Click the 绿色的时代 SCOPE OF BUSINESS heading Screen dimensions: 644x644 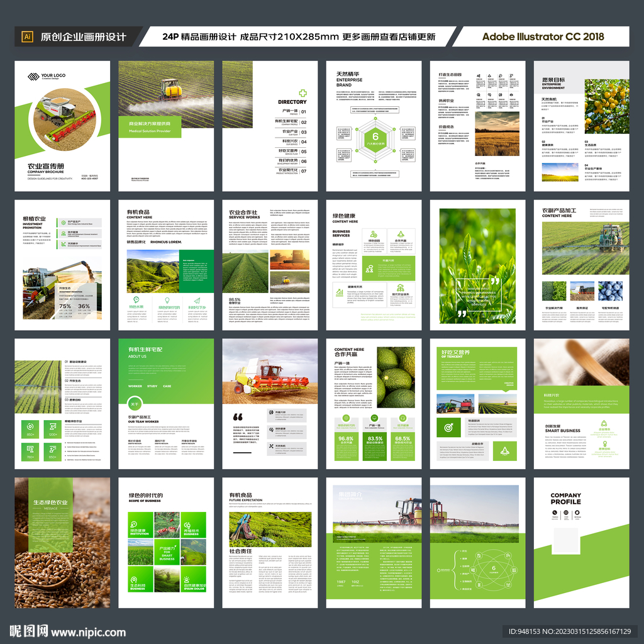pyautogui.click(x=146, y=497)
